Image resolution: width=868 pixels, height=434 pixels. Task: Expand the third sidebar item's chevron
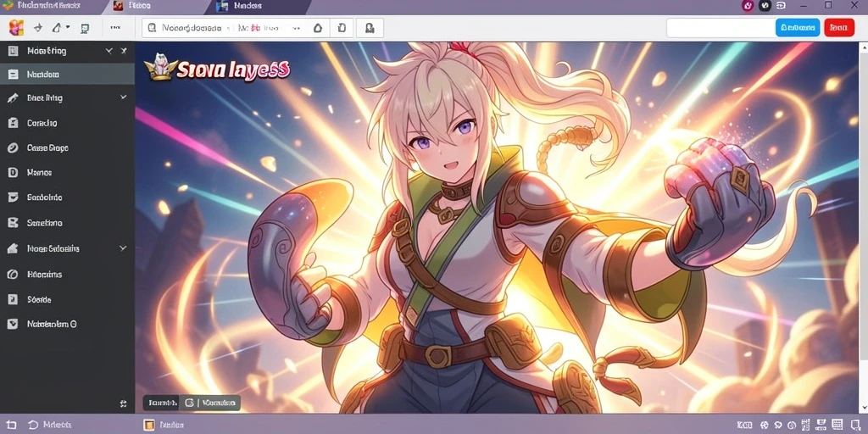pos(123,97)
